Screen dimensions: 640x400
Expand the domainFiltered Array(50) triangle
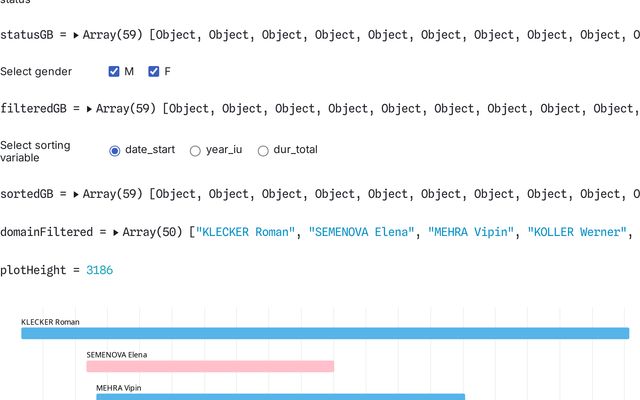click(x=117, y=232)
